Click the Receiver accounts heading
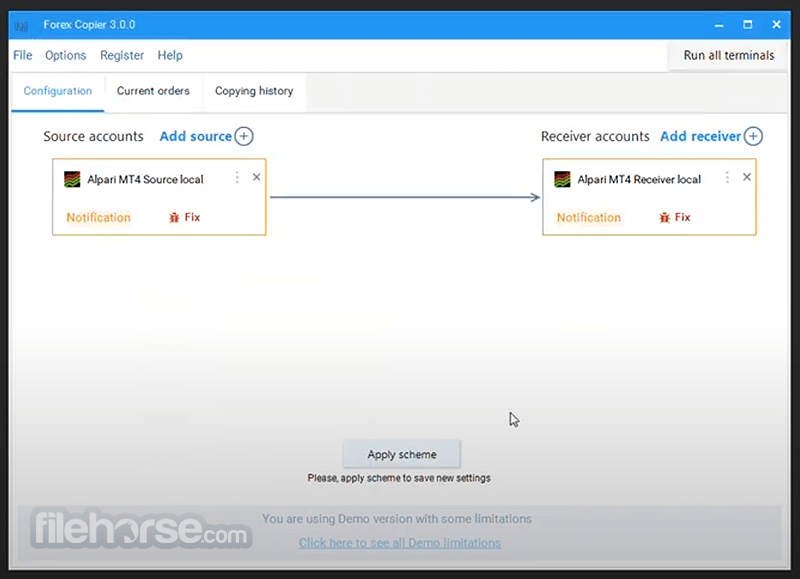The height and width of the screenshot is (579, 800). 595,136
